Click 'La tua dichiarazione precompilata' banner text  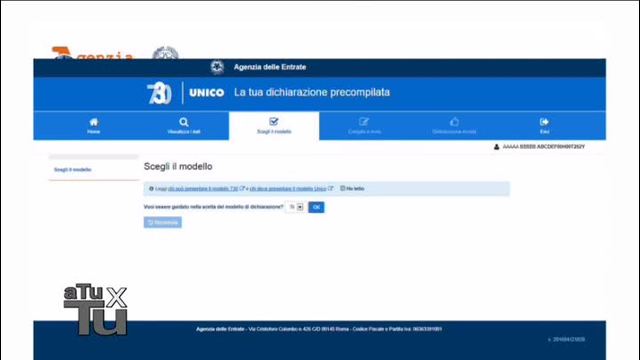coord(312,93)
